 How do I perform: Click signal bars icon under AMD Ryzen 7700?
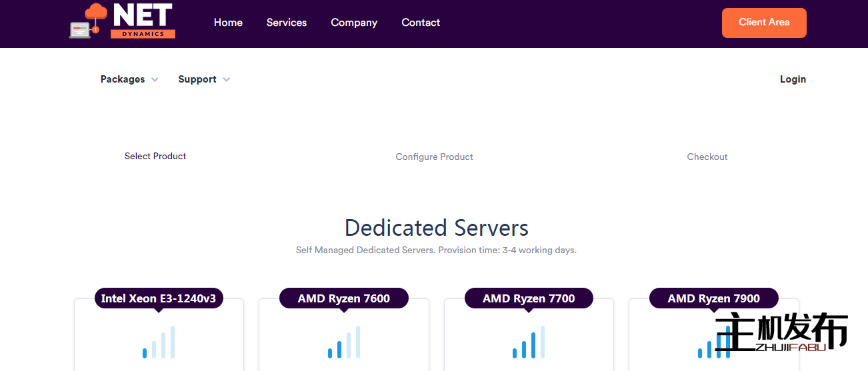(529, 342)
